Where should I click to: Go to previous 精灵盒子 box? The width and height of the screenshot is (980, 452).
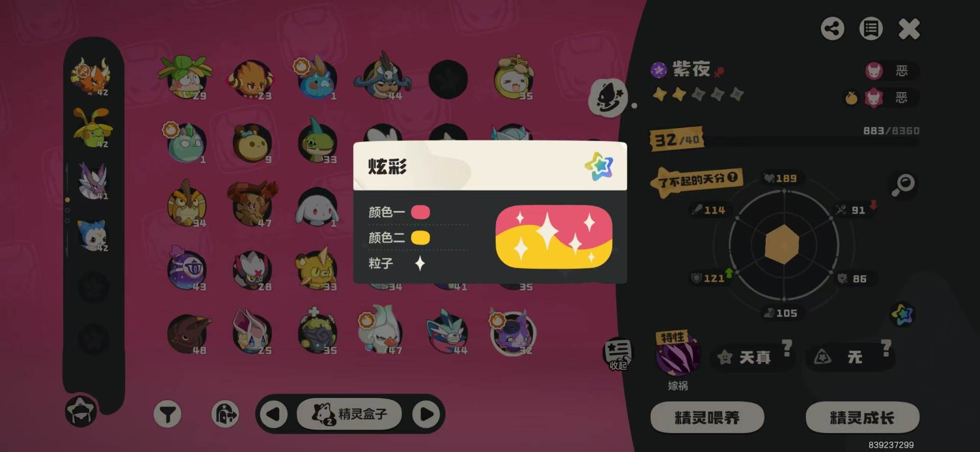pyautogui.click(x=274, y=414)
